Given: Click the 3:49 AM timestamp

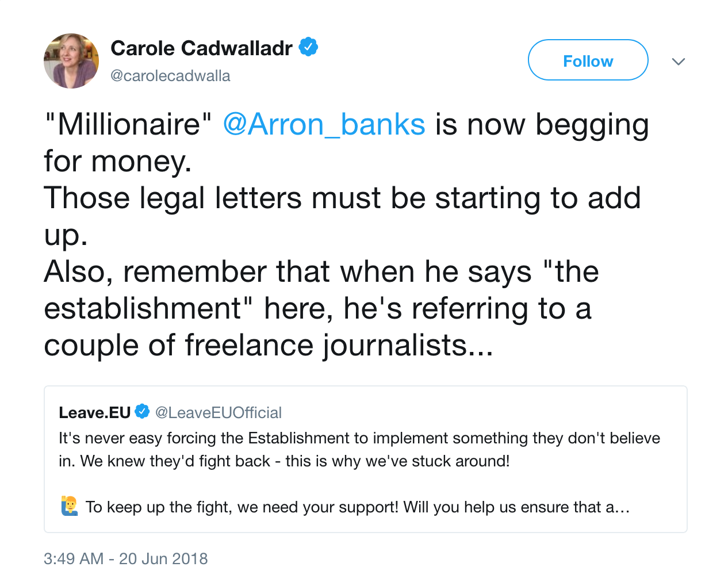Looking at the screenshot, I should coord(74,558).
